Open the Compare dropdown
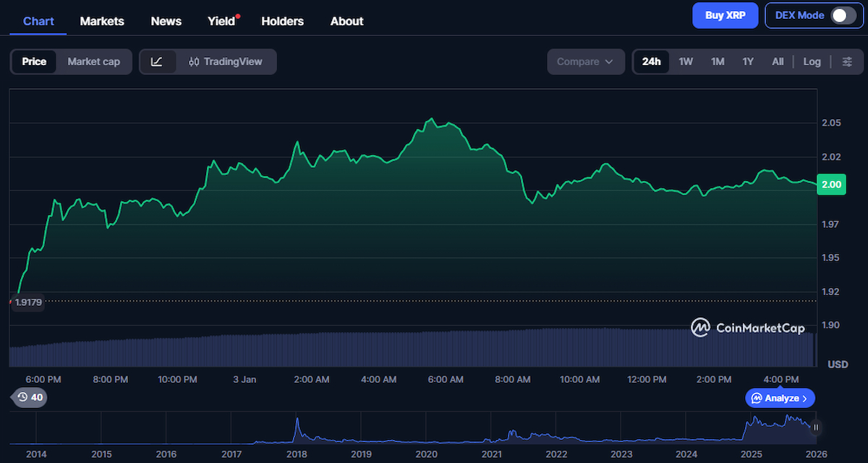This screenshot has height=463, width=868. coord(586,61)
